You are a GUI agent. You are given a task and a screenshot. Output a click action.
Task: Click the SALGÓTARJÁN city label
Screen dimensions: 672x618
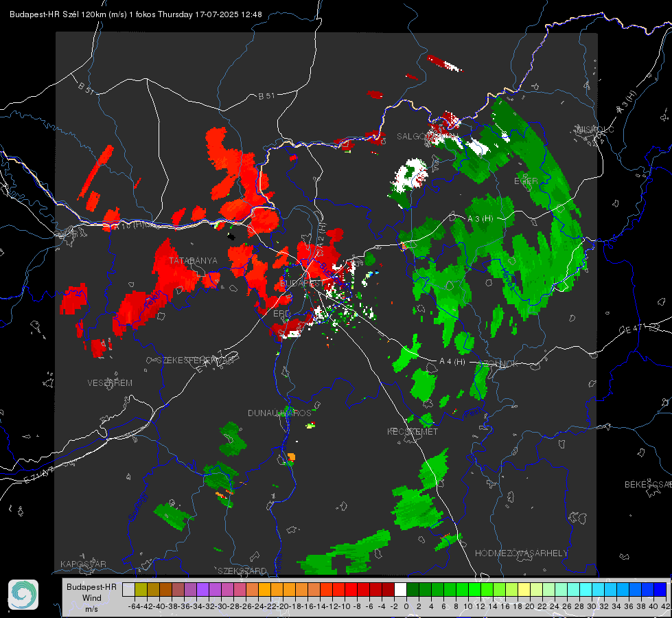(x=427, y=137)
